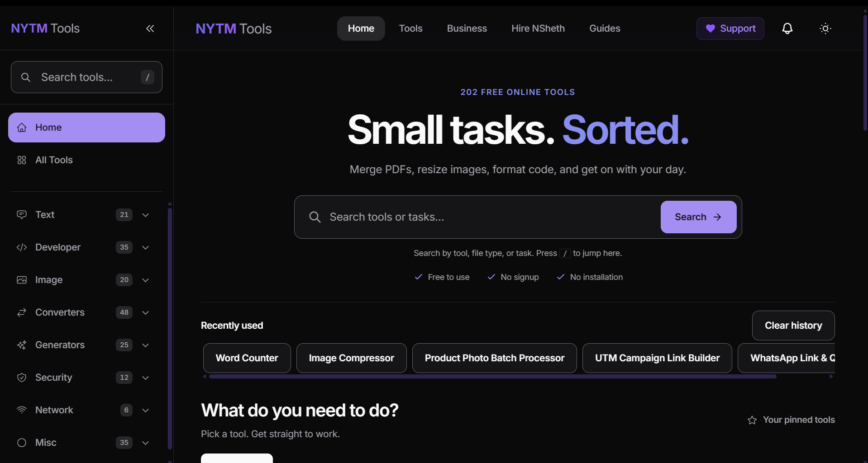Screen dimensions: 868x463
Task: Click the purple Search button
Action: (x=698, y=217)
